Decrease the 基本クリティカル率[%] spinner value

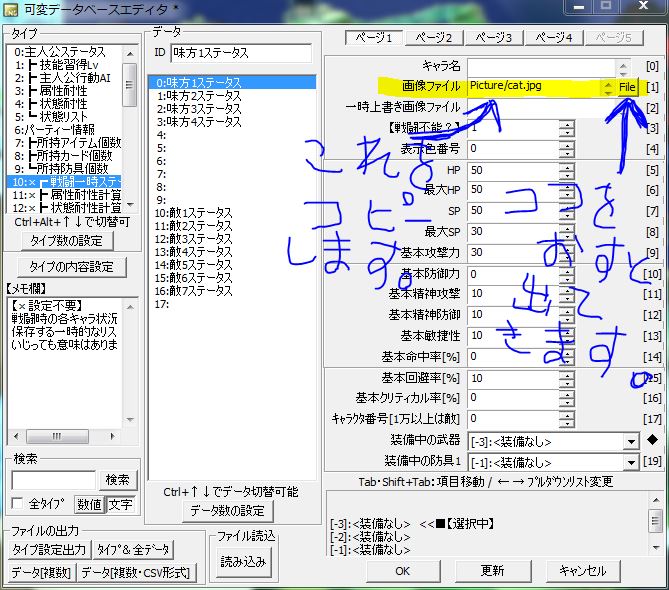coord(567,402)
